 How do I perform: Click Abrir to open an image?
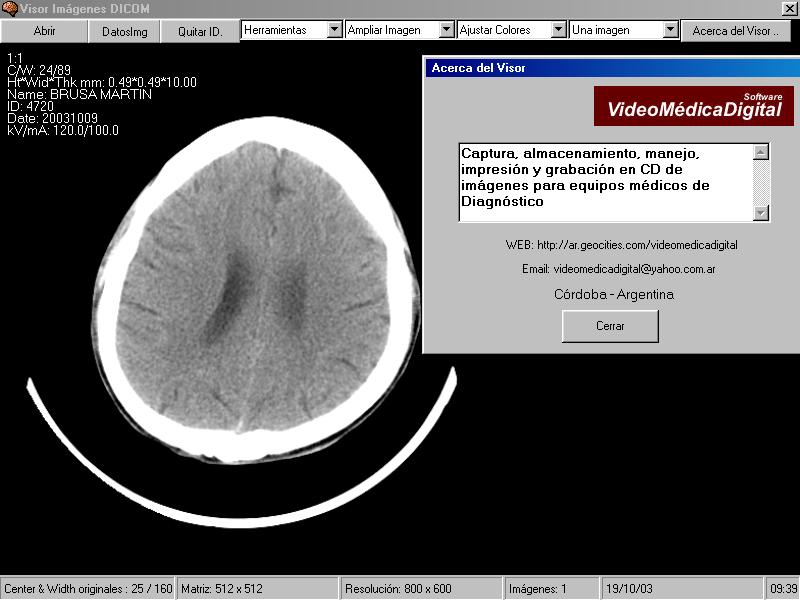(45, 31)
